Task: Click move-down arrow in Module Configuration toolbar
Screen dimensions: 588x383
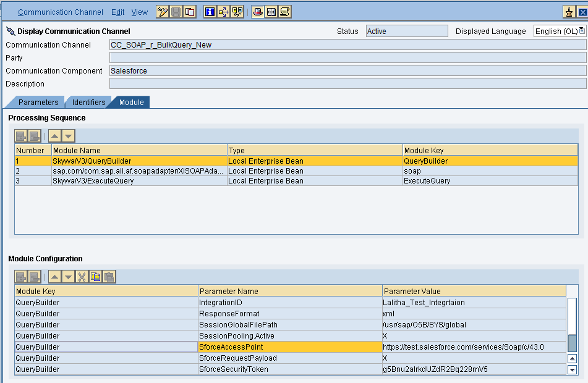Action: [x=68, y=277]
